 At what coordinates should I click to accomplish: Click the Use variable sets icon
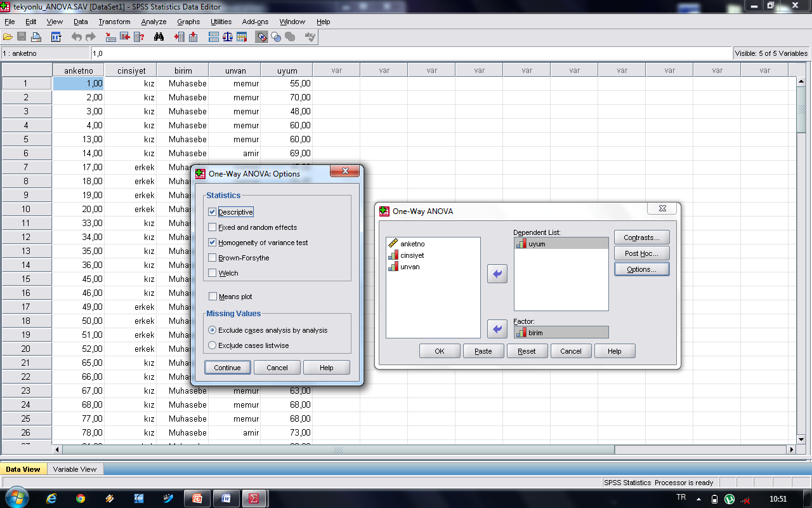pos(276,37)
